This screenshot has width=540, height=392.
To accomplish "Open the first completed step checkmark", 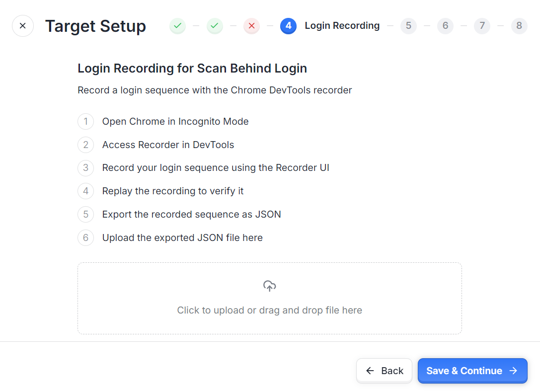I will click(x=178, y=26).
